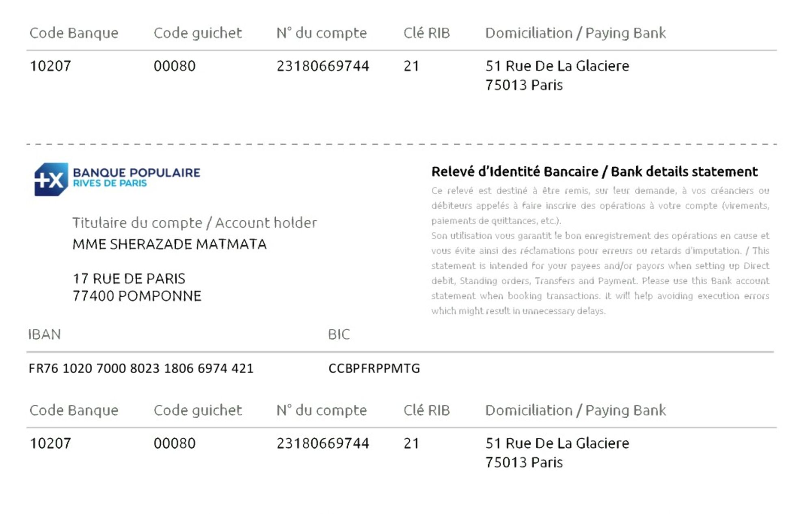Screen dimensions: 812x514
Task: Click the Relevé d'Identité Bancaire heading
Action: (594, 172)
